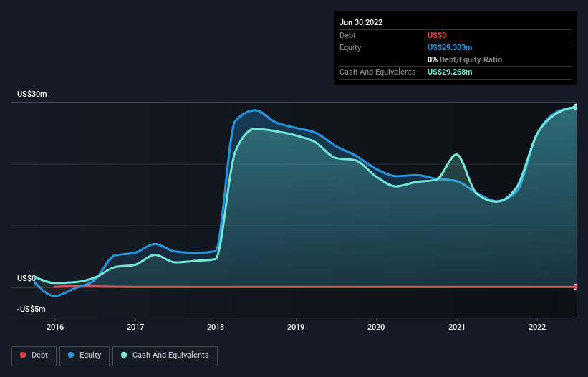Click the US$30m y-axis label

pos(32,94)
